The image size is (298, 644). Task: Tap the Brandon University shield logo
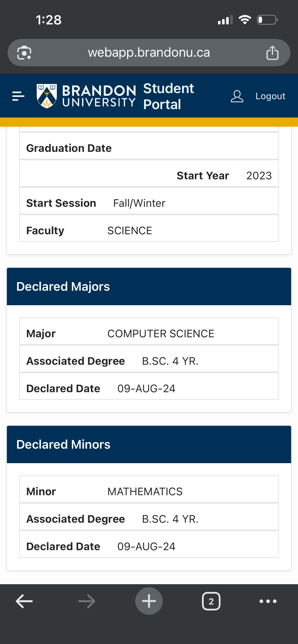[47, 96]
